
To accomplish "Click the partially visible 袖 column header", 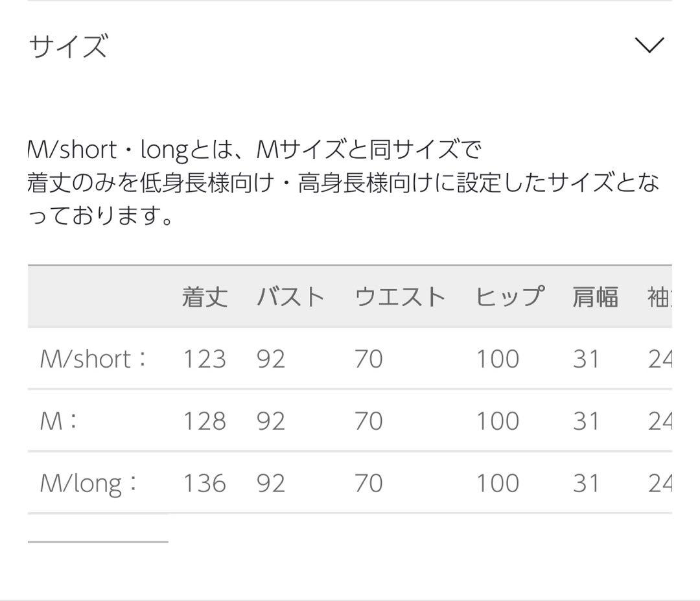I will click(657, 296).
